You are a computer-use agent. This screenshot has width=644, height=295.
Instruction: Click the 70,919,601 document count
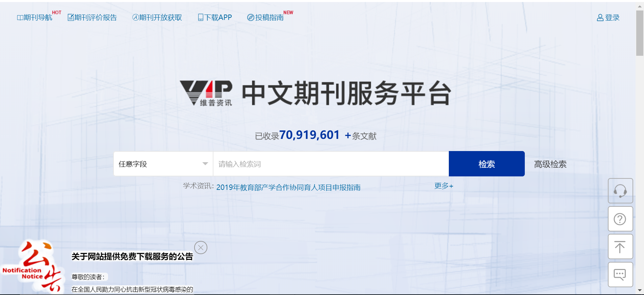click(309, 135)
